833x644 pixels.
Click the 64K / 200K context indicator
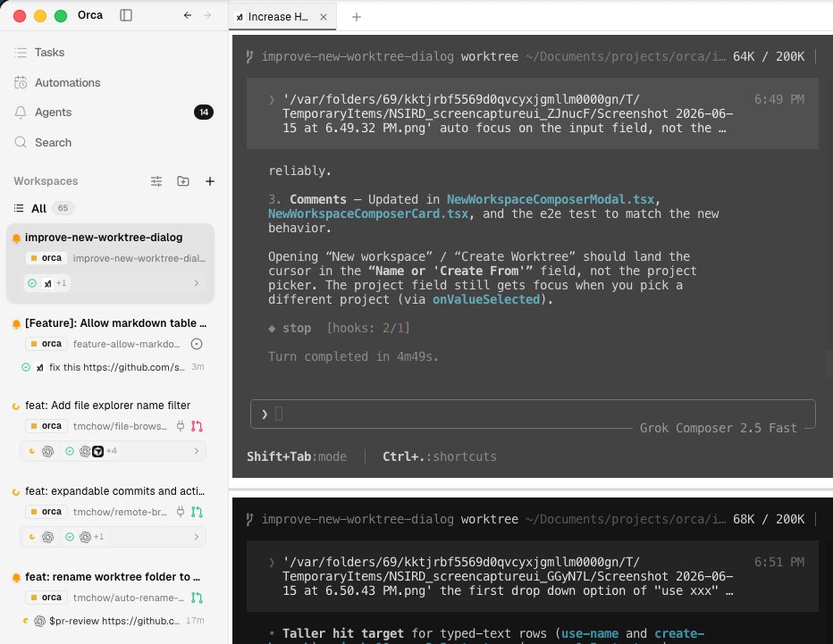(x=769, y=56)
